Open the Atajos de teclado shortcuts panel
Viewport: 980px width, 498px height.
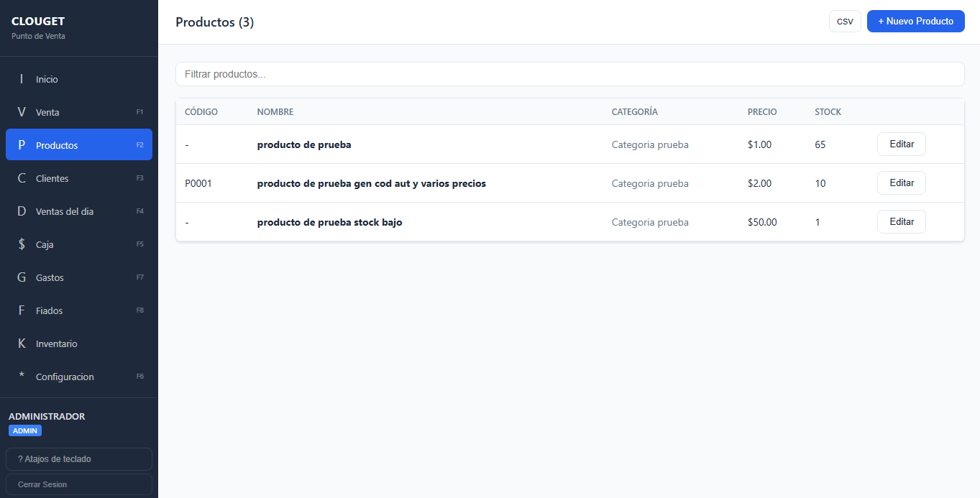(x=78, y=459)
